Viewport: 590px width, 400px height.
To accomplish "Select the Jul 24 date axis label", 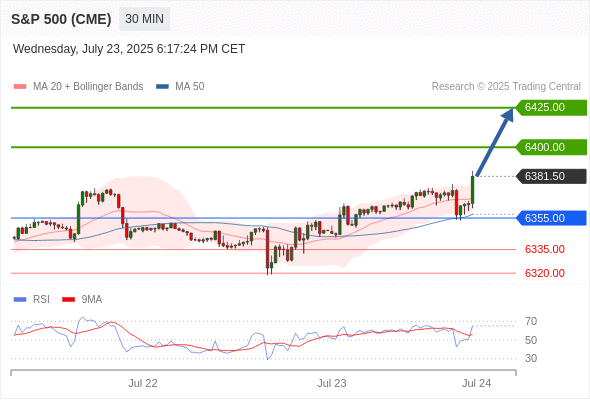I will [476, 383].
